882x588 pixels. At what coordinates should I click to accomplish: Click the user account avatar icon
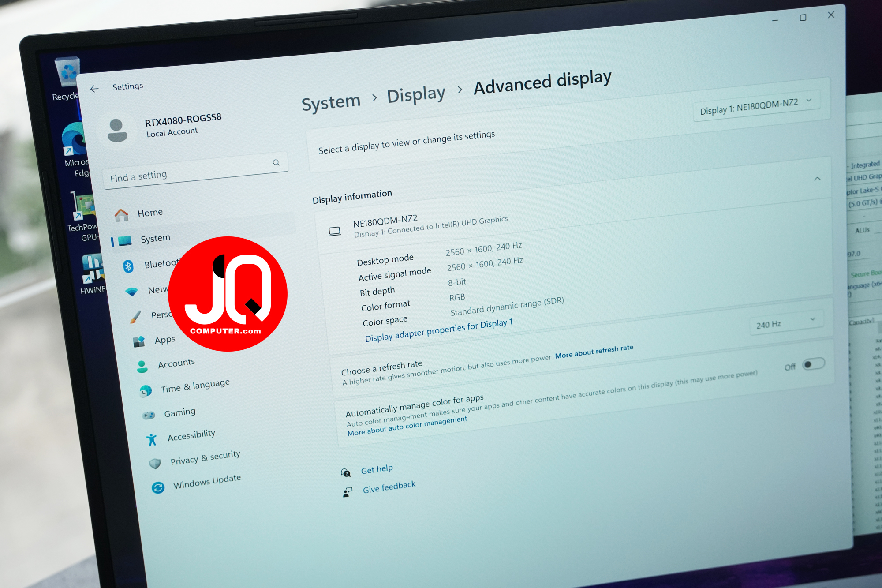[117, 131]
